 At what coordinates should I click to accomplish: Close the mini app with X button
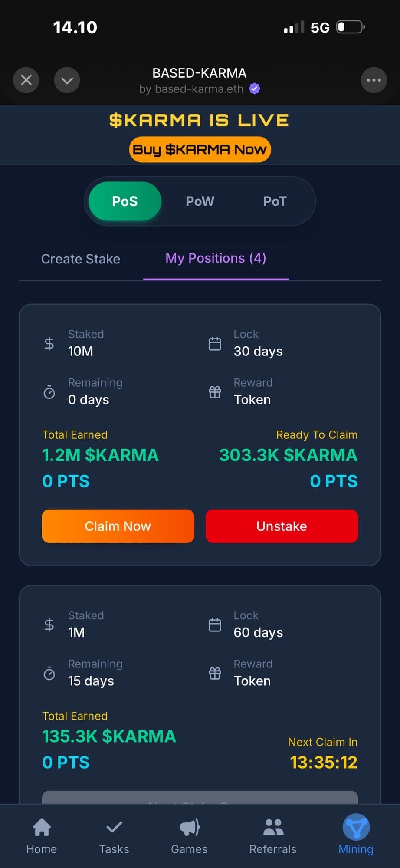click(26, 80)
